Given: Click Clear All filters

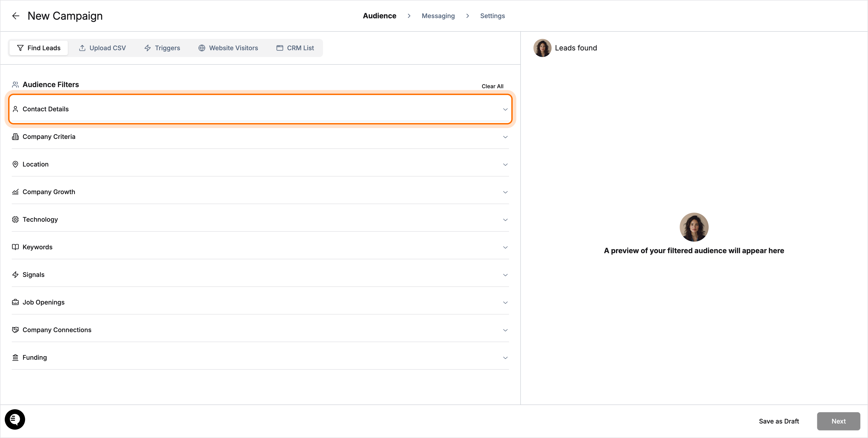Looking at the screenshot, I should (492, 86).
